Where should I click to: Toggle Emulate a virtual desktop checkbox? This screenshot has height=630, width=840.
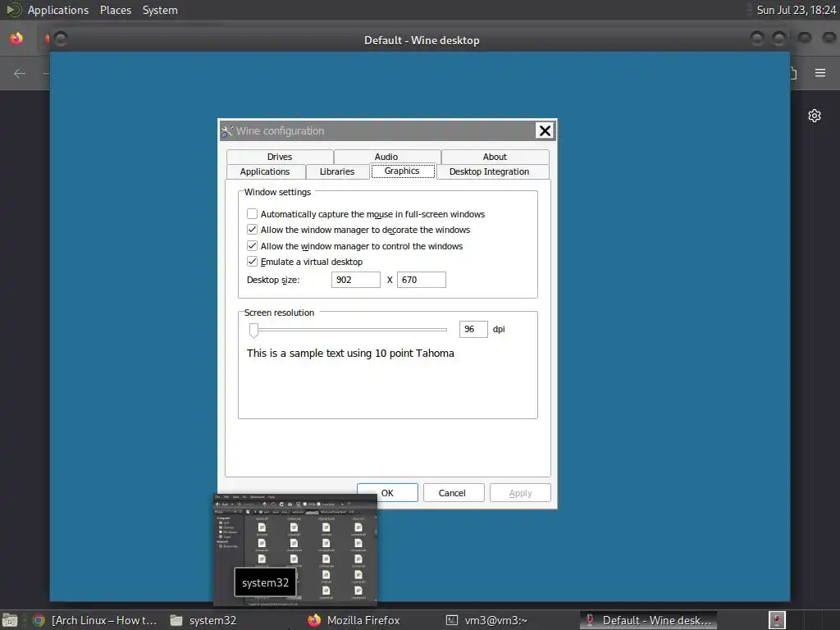coord(253,262)
